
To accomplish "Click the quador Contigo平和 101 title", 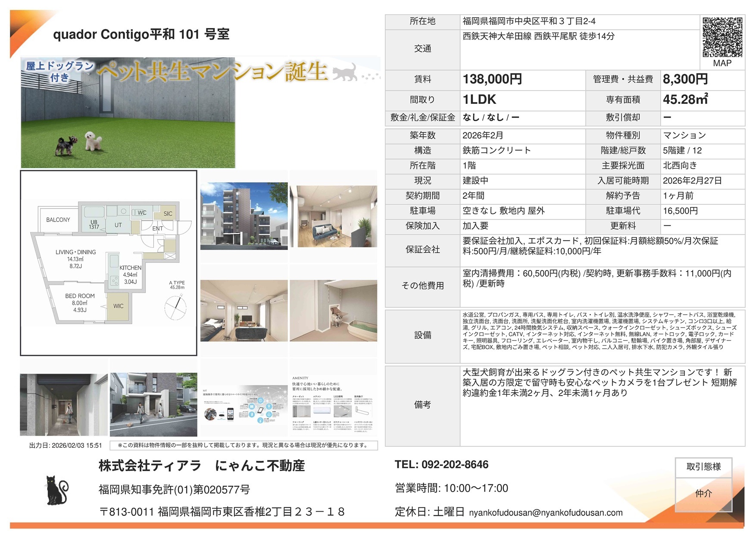I will 141,34.
